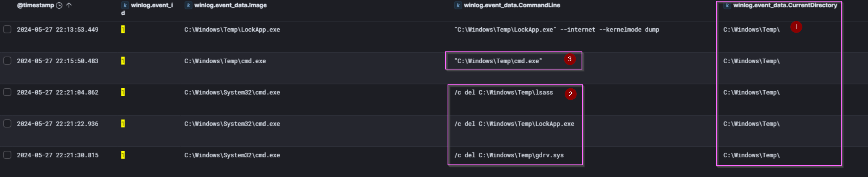Click keyword type icon for winlog.event_id column
Screen dimensions: 868x177
(x=125, y=5)
